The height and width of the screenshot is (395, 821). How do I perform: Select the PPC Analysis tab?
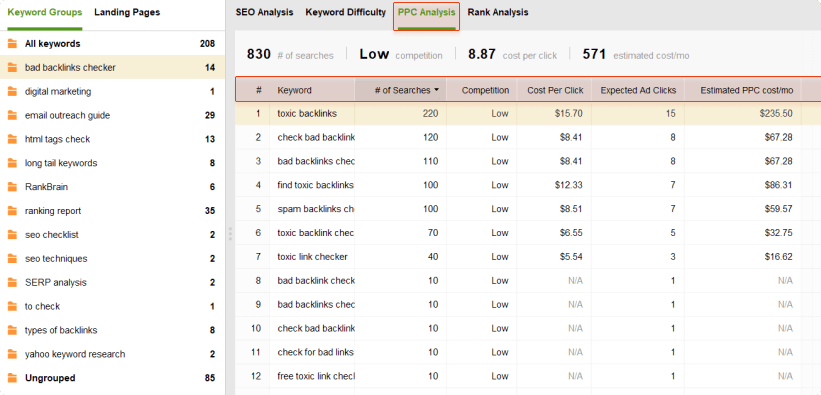[426, 13]
